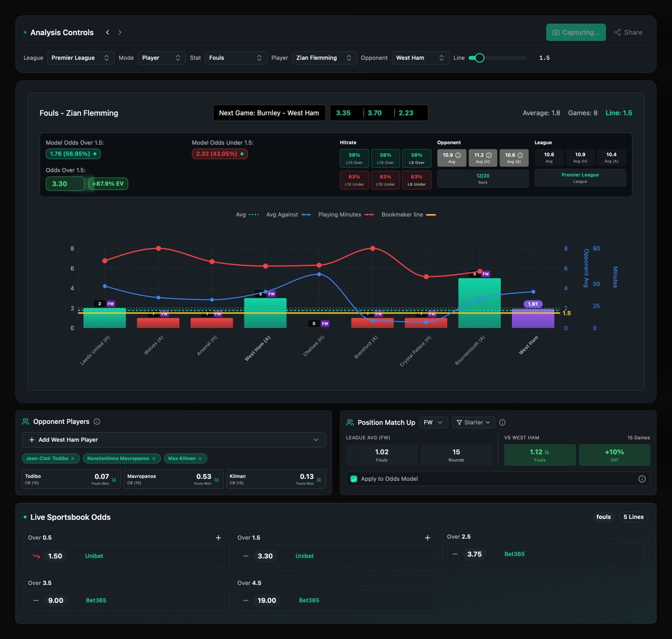This screenshot has width=672, height=639.
Task: Click the Next Game Burnley - West Ham box
Action: 269,113
